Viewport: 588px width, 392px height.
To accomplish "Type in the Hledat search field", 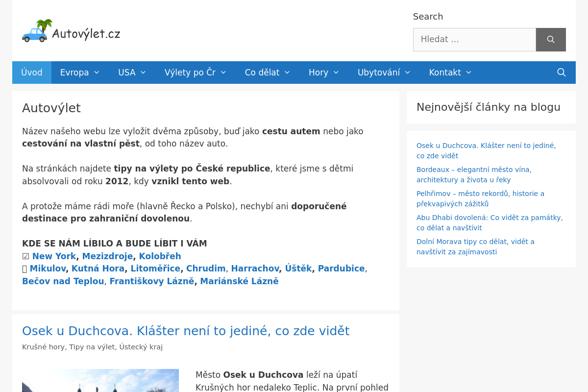I will pos(474,40).
